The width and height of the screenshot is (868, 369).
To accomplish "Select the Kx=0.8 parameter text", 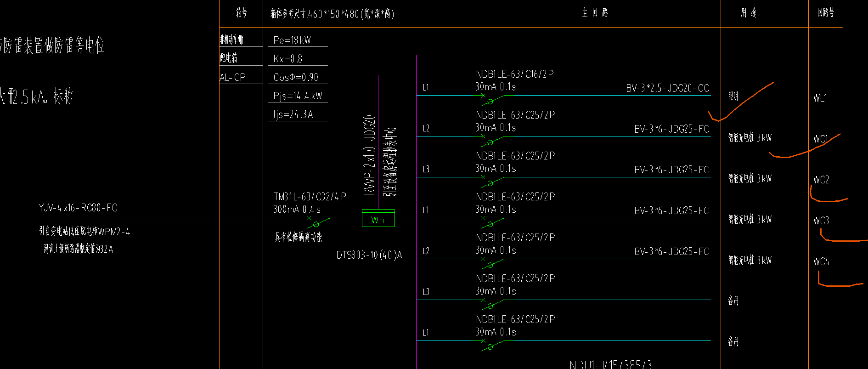I will [288, 59].
